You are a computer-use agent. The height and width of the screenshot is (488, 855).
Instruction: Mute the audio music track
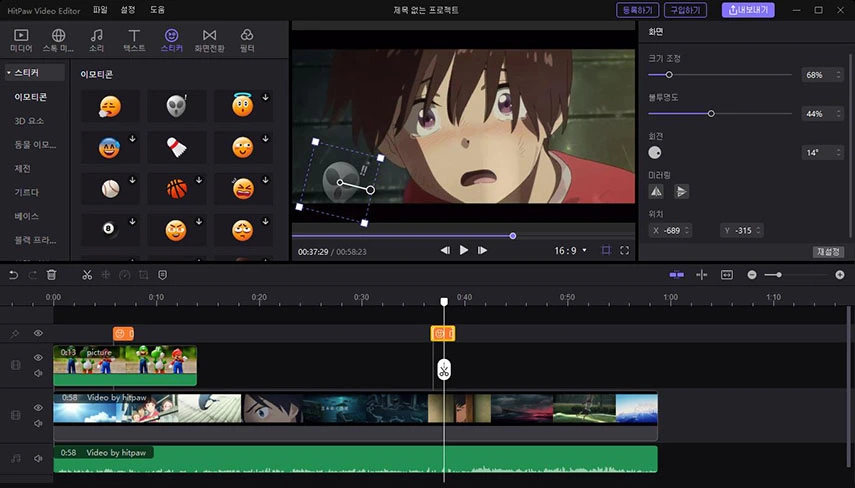click(x=38, y=459)
